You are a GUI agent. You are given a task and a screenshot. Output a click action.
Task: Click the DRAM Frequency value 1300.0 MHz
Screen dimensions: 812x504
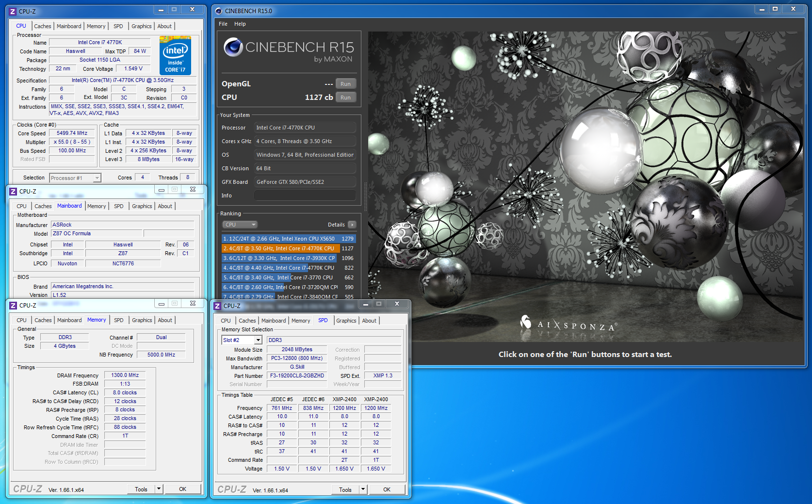click(x=125, y=375)
